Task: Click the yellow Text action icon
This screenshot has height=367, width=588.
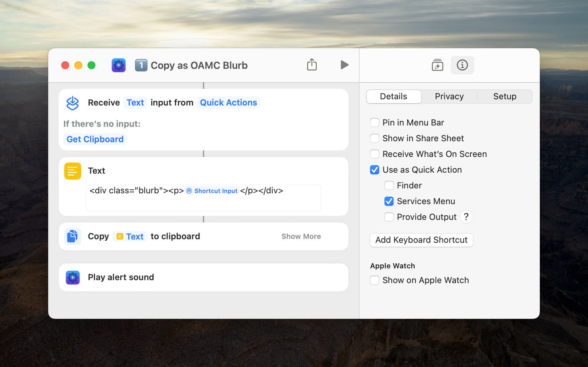Action: (x=73, y=171)
